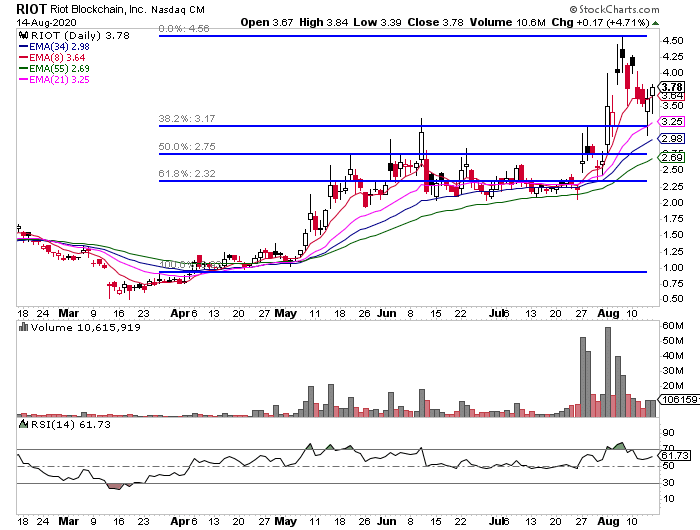Click the mountain icon beside RSI(14)
700x530 pixels.
[x=23, y=424]
